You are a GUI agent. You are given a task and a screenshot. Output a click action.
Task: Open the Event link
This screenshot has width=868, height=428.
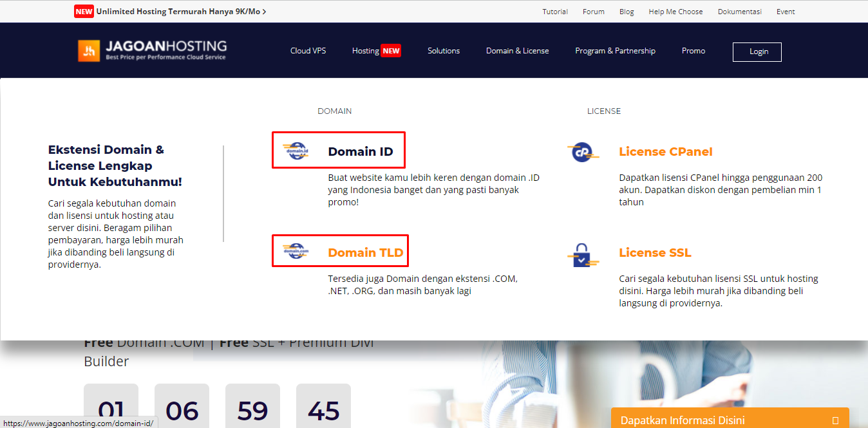(x=786, y=12)
